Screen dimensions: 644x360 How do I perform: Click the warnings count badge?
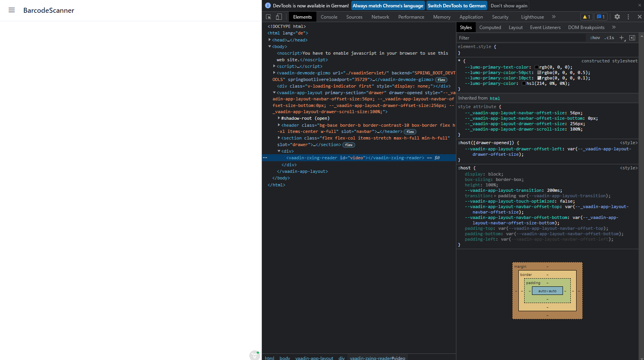[x=586, y=17]
